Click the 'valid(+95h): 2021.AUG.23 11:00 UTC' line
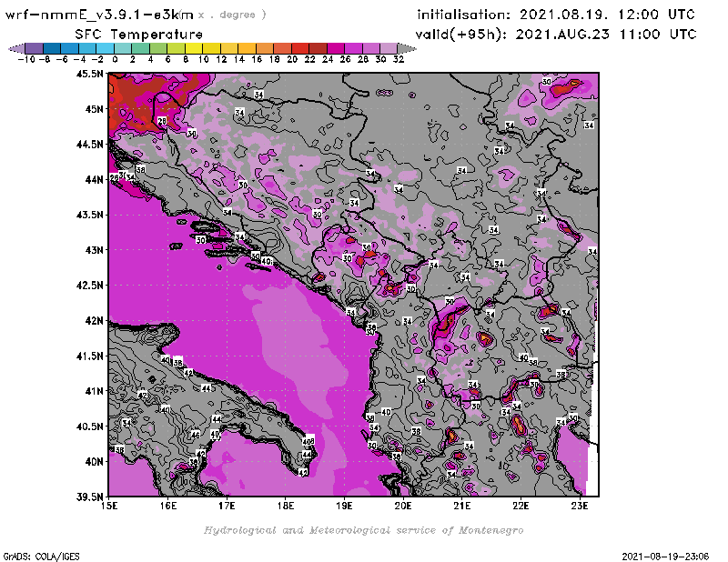The width and height of the screenshot is (728, 562). coord(556,34)
